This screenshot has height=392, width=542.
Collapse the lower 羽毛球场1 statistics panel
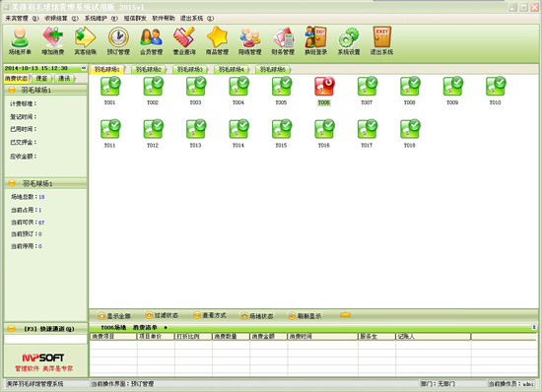click(12, 183)
